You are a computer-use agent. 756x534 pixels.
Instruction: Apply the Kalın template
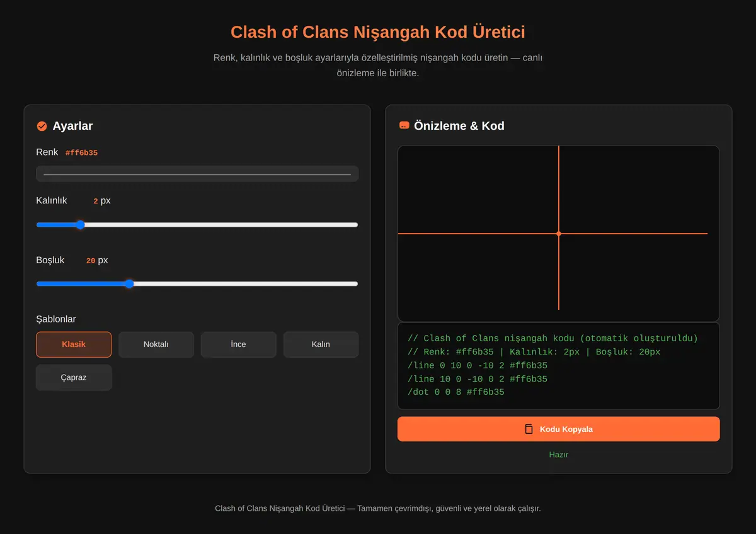click(321, 344)
